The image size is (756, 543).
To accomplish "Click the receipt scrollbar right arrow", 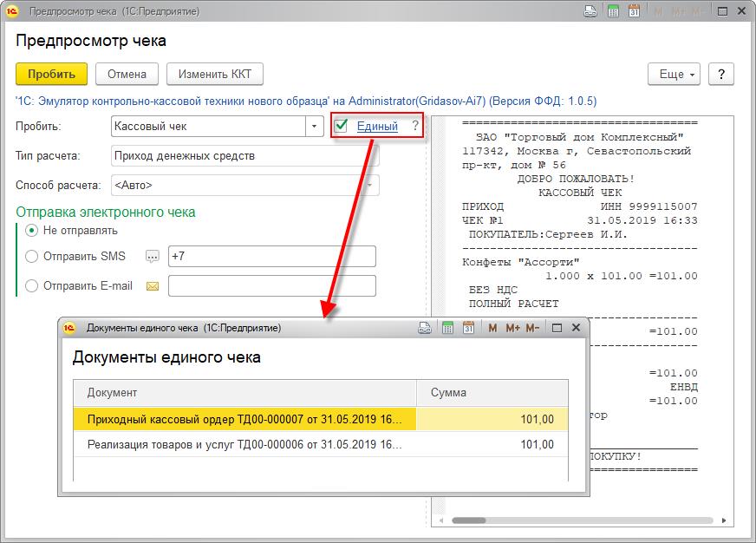I will [724, 520].
